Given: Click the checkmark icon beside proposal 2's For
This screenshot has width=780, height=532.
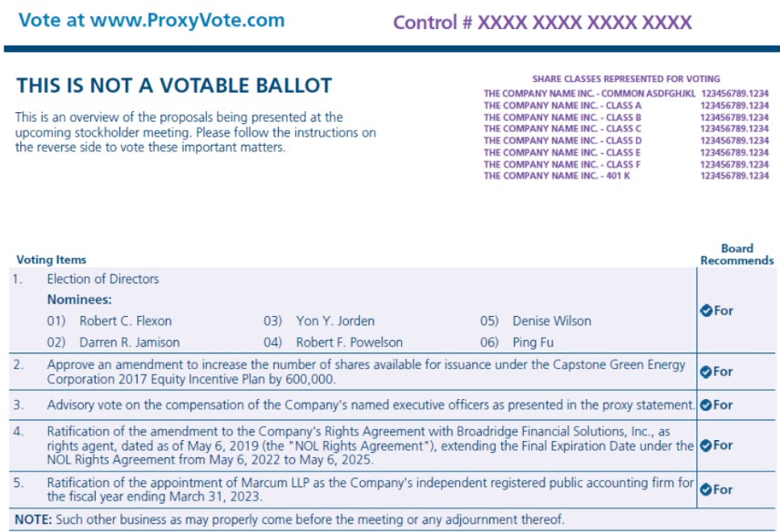Looking at the screenshot, I should pos(705,372).
